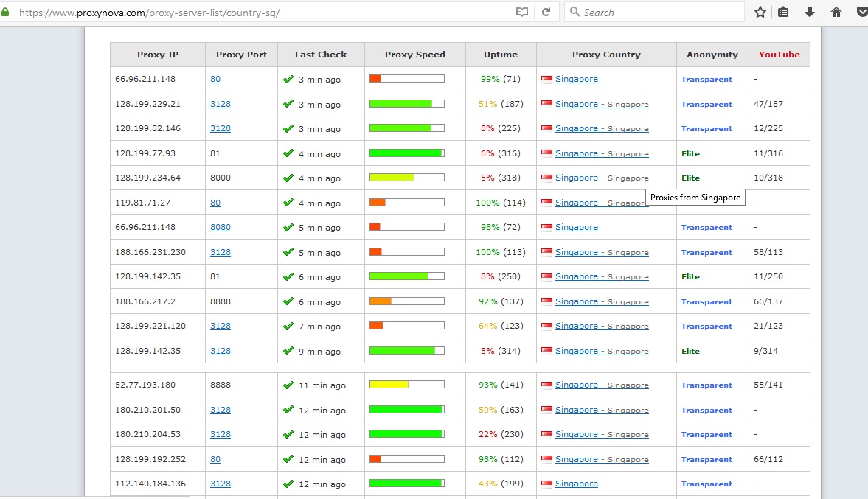Click Singapore flag in 66.96.211.148 port 80 row
868x499 pixels.
[547, 79]
